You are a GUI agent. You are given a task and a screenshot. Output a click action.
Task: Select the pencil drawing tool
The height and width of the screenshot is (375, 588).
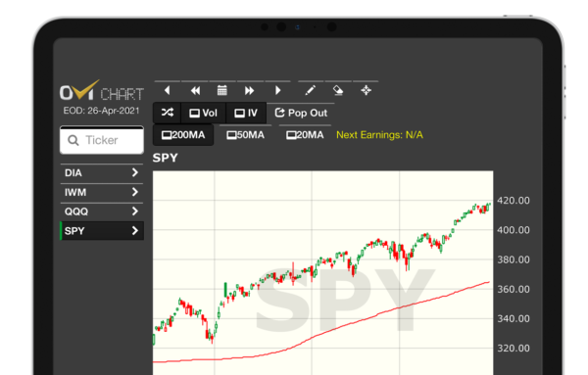click(x=310, y=90)
